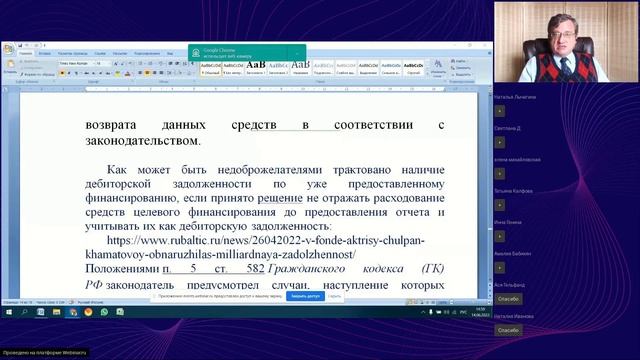Clear formatting of selected text

pyautogui.click(x=131, y=64)
